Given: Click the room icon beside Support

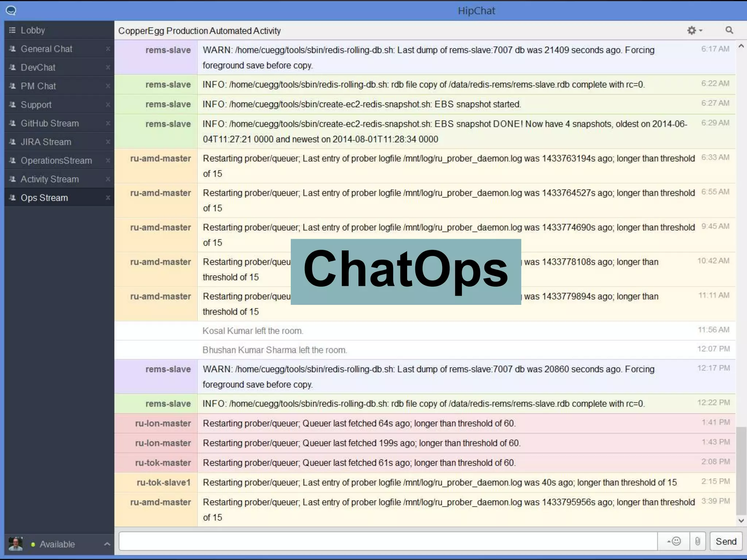Looking at the screenshot, I should coord(12,104).
